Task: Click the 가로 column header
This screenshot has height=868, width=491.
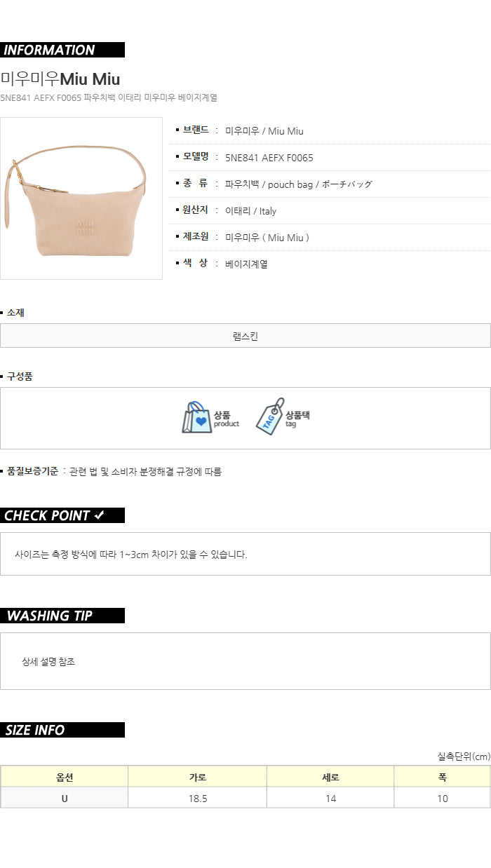Action: (198, 777)
